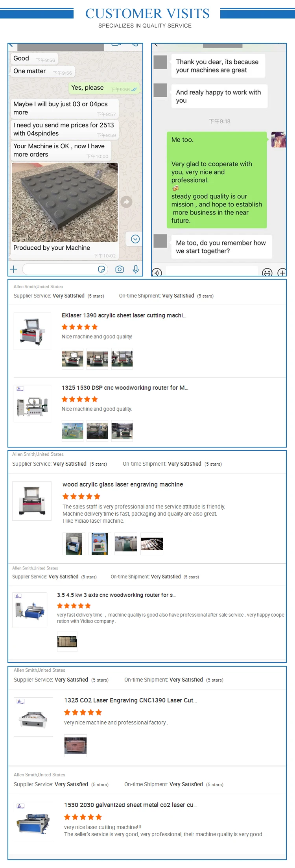Viewport: 295px width, 868px height.
Task: Open 1325 1530 DSP cnc woodworking router link
Action: [125, 388]
